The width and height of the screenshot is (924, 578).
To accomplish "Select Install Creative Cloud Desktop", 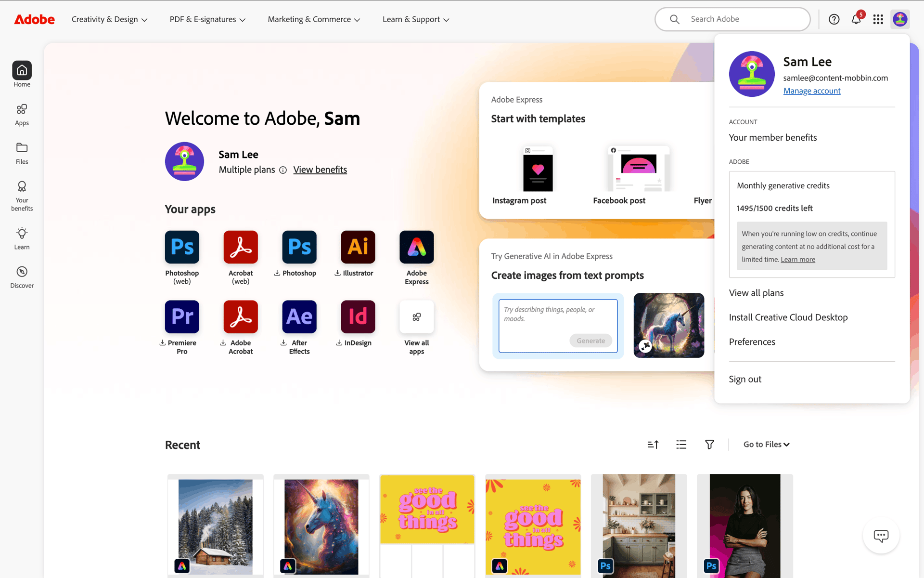I will coord(788,317).
